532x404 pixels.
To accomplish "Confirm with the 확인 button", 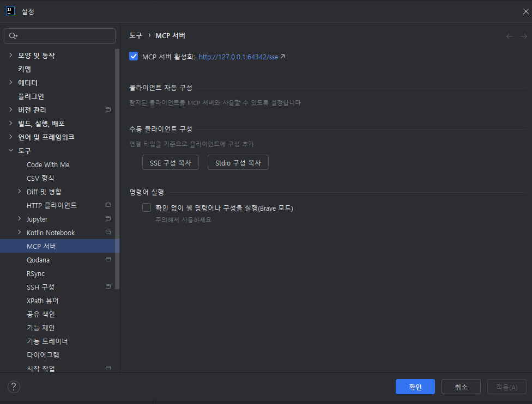I will point(415,387).
